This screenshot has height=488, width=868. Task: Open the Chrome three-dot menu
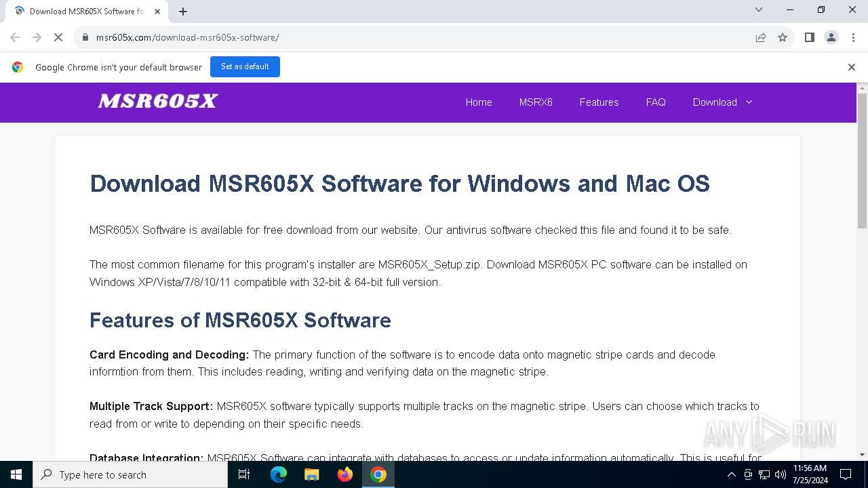coord(852,37)
